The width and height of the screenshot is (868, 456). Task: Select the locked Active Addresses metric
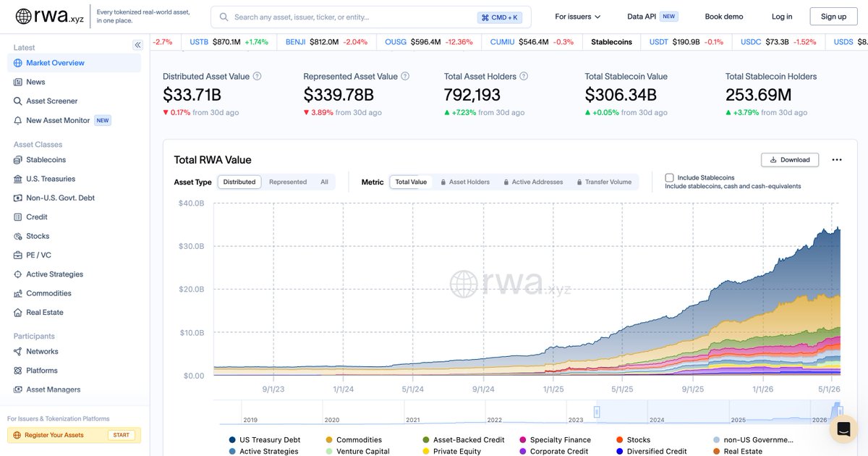point(532,182)
